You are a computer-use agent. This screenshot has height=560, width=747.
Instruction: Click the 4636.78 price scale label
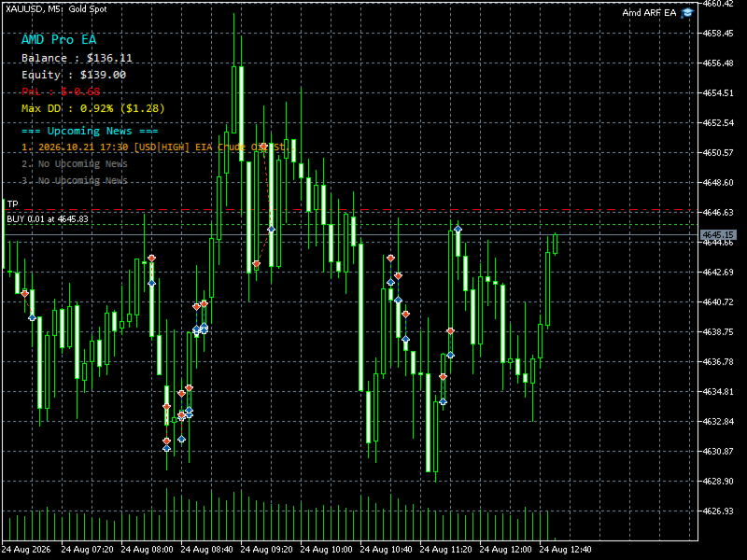[x=718, y=362]
